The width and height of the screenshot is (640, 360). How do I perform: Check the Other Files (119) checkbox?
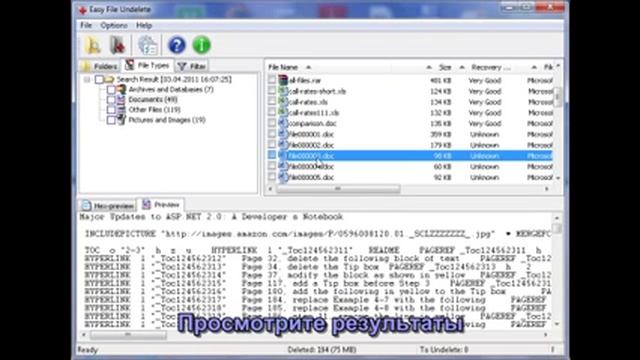click(x=111, y=109)
